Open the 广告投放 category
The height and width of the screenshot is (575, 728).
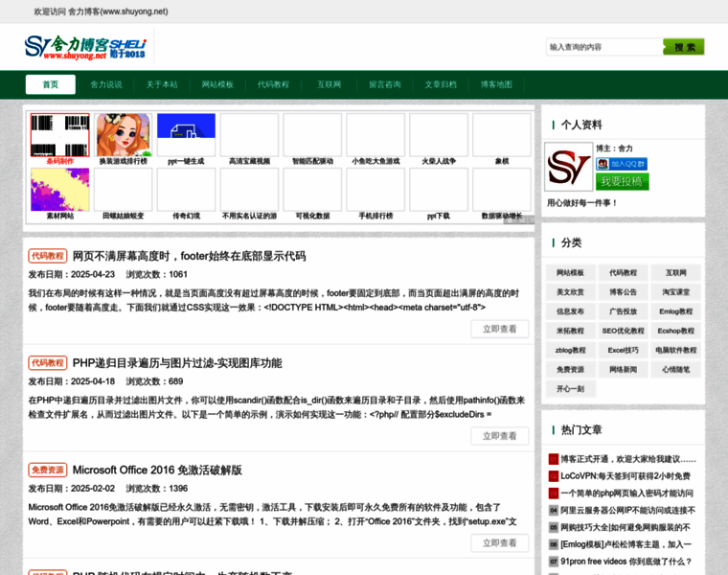point(623,311)
